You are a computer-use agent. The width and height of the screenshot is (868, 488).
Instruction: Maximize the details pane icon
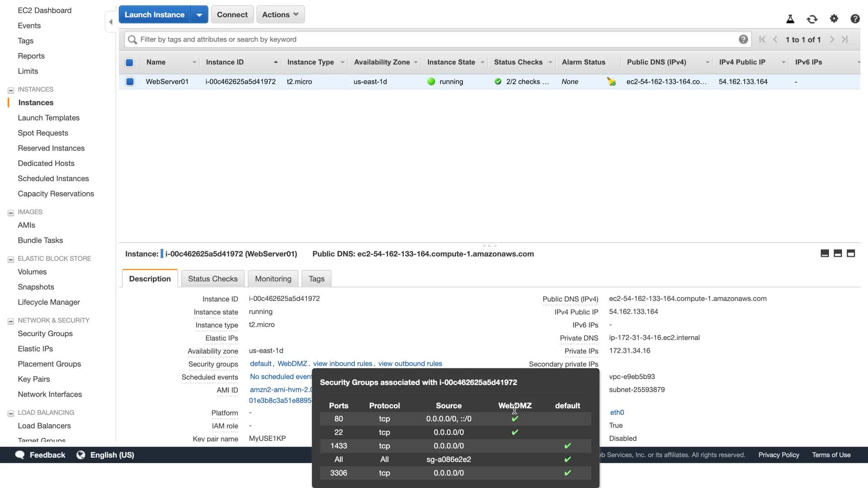[850, 253]
